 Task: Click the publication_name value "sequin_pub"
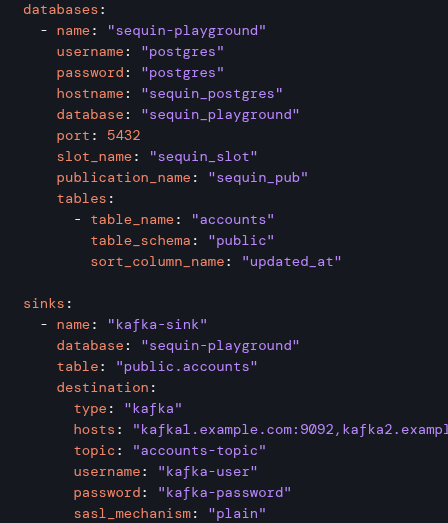[x=258, y=178]
